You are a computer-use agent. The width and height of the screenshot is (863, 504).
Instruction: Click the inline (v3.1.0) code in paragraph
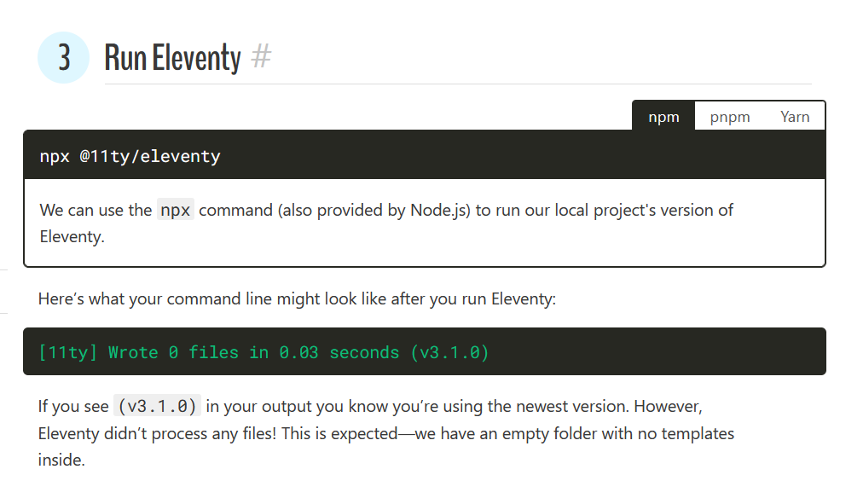(158, 406)
